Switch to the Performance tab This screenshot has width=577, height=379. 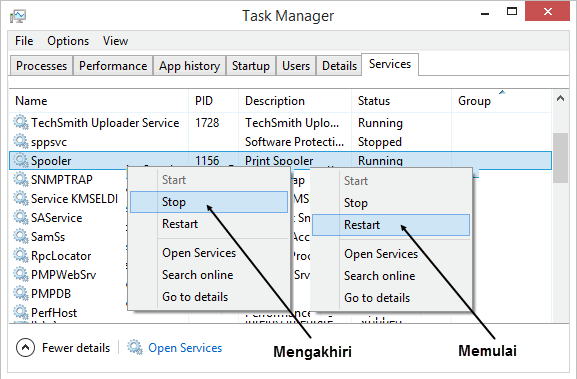coord(113,66)
